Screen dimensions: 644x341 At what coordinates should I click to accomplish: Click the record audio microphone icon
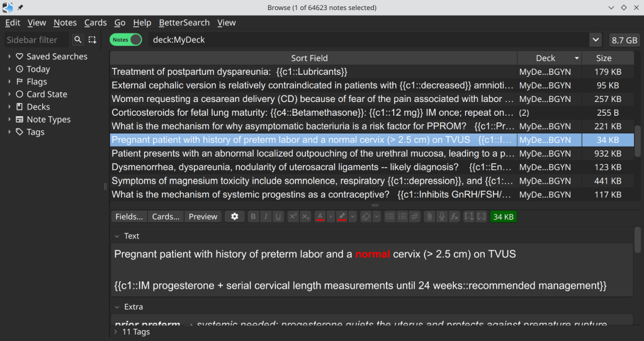point(442,216)
